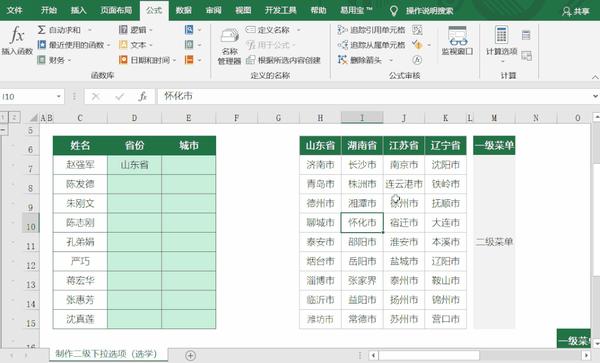
Task: Open 名称管理器 name manager
Action: pos(229,46)
